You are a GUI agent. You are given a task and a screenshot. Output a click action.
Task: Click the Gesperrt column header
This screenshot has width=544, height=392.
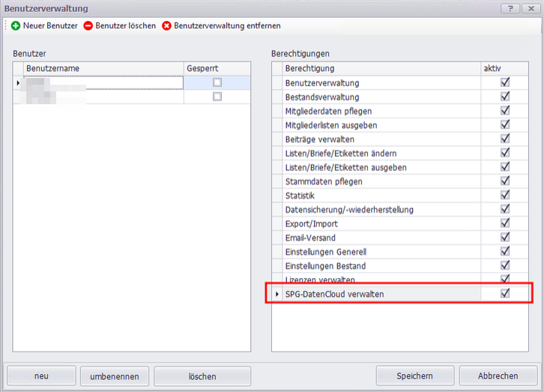[217, 69]
